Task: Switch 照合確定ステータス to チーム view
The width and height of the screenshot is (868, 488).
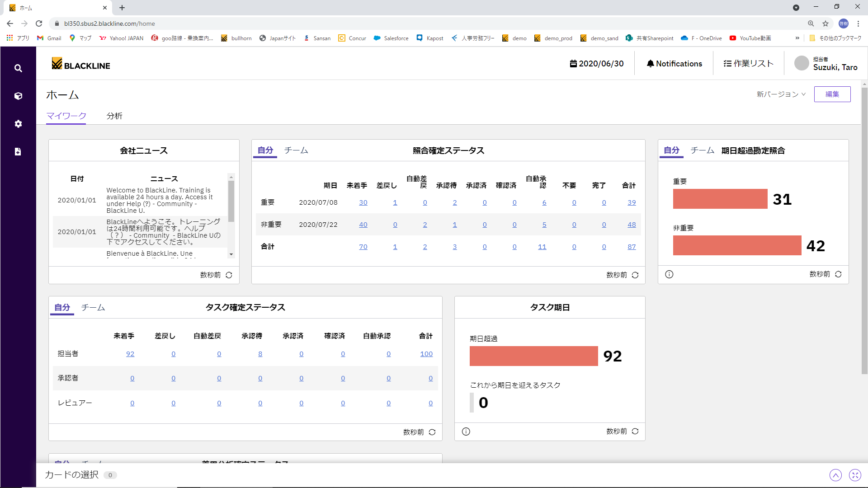Action: click(x=296, y=150)
